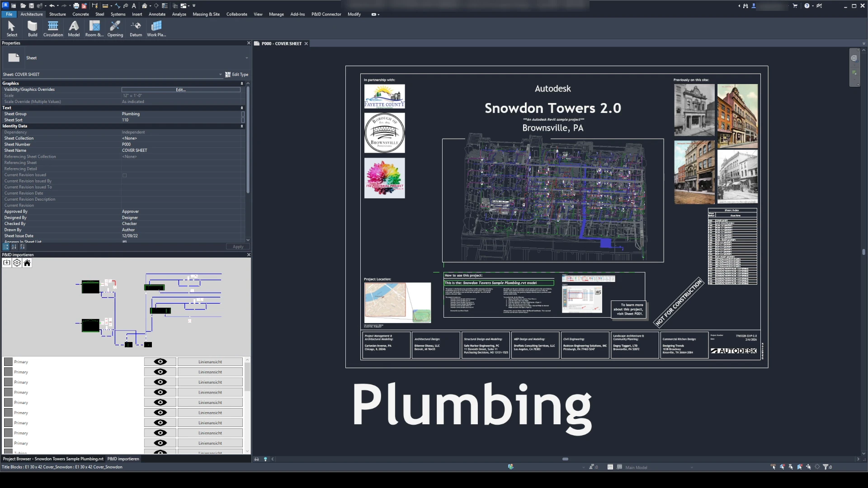Click the Print icon in quick access toolbar

(76, 6)
